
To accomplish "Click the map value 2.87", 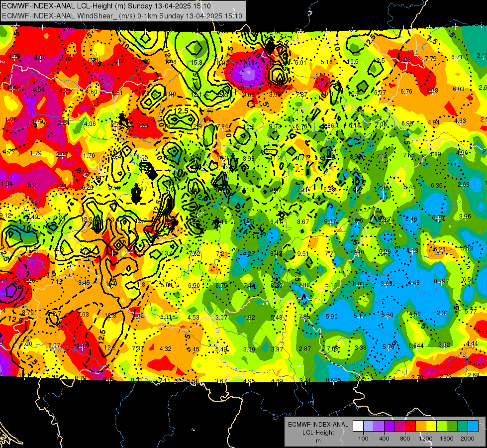I will [304, 349].
